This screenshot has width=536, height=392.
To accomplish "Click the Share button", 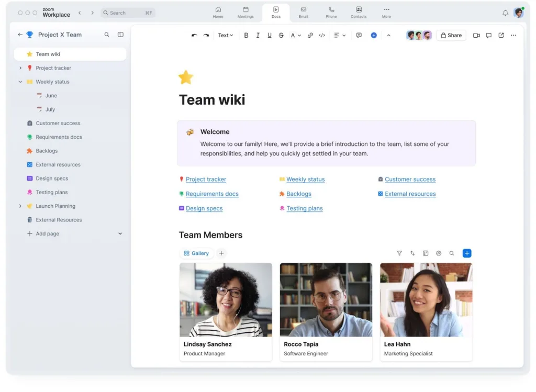I will [451, 35].
